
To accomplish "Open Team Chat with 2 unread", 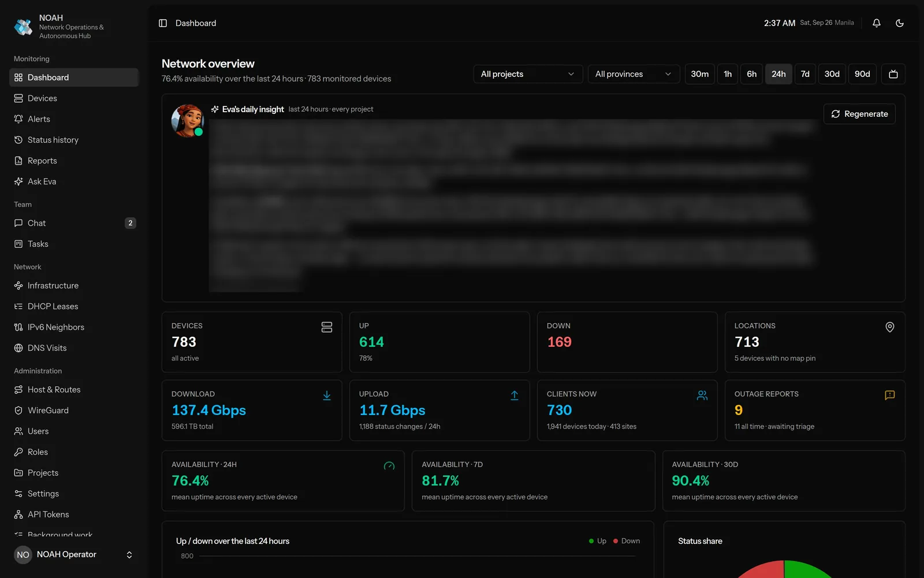I will (x=74, y=223).
